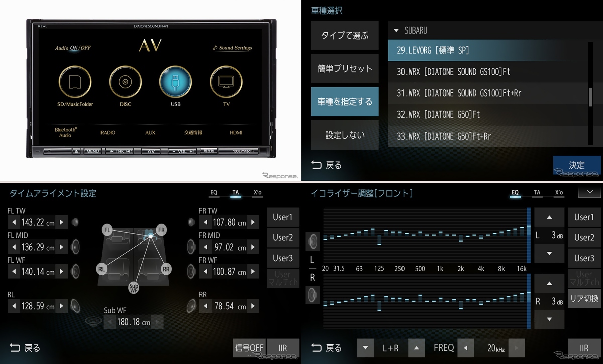
Task: Click the FL TW tweeter speaker icon
Action: click(x=75, y=222)
